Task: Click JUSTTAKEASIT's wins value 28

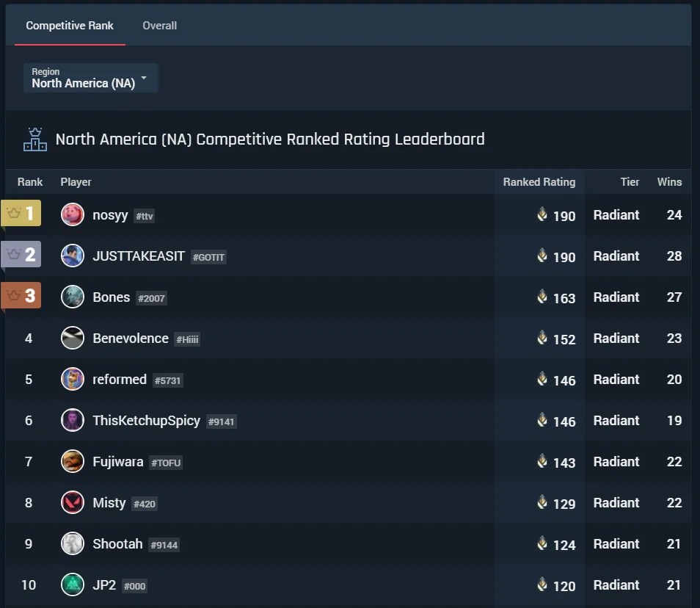Action: pyautogui.click(x=674, y=256)
